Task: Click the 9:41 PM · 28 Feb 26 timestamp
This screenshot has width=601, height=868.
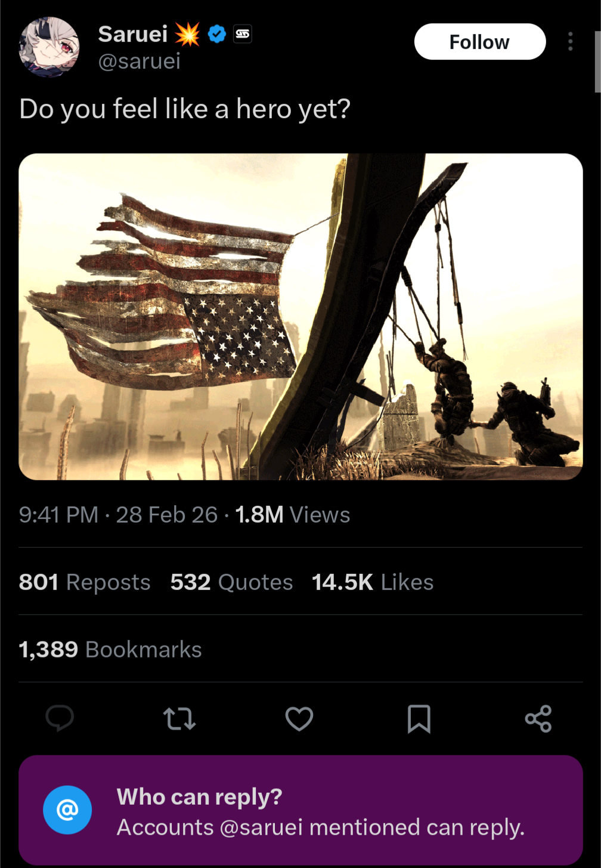Action: (x=118, y=515)
